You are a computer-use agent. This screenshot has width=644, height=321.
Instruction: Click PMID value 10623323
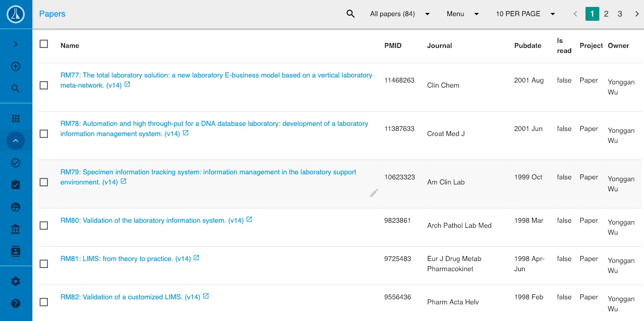pyautogui.click(x=399, y=177)
